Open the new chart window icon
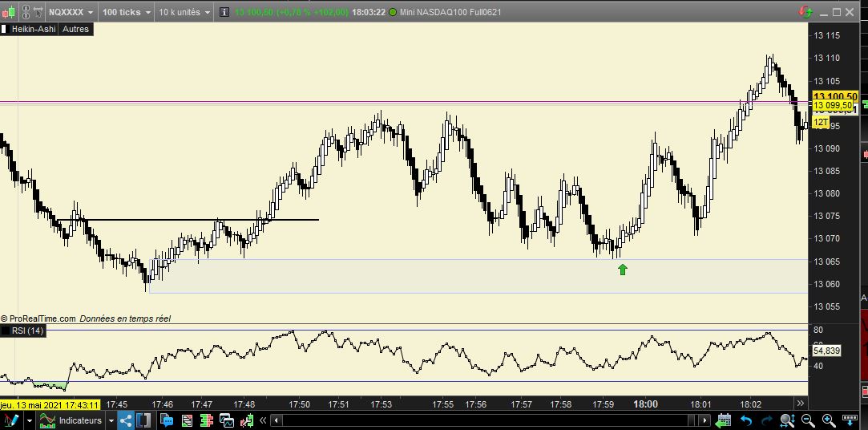 point(226,420)
